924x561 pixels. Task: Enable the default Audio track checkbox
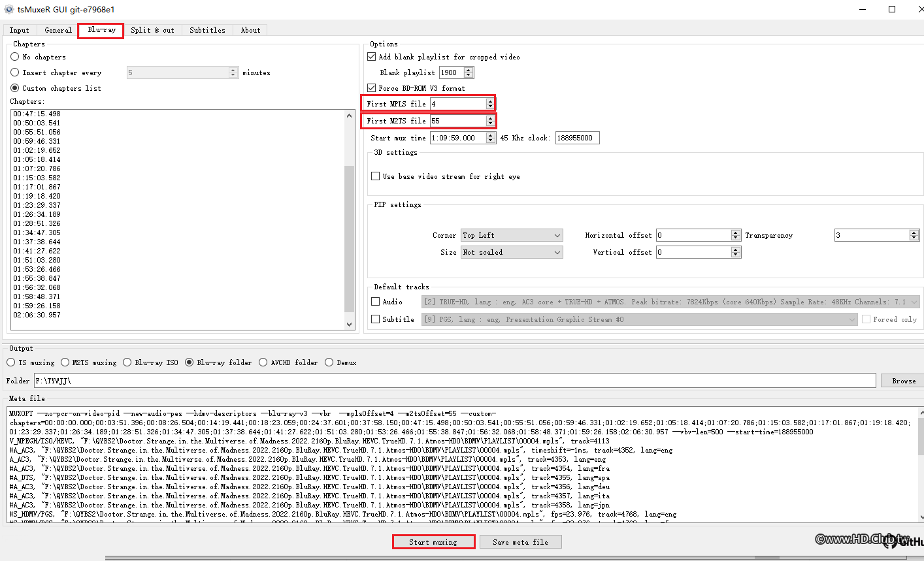[387, 302]
